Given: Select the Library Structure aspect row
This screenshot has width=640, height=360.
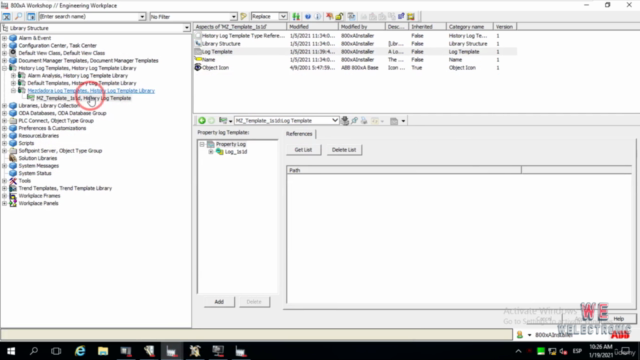Looking at the screenshot, I should point(356,44).
